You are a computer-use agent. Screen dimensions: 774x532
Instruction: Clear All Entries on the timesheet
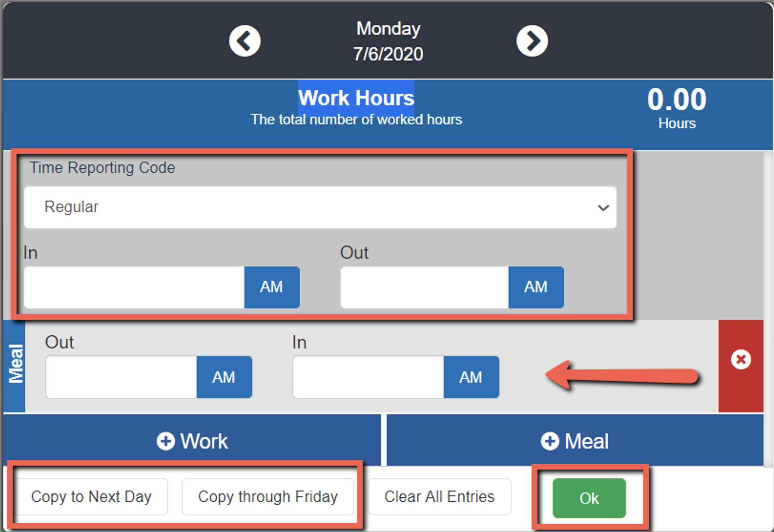[x=439, y=496]
